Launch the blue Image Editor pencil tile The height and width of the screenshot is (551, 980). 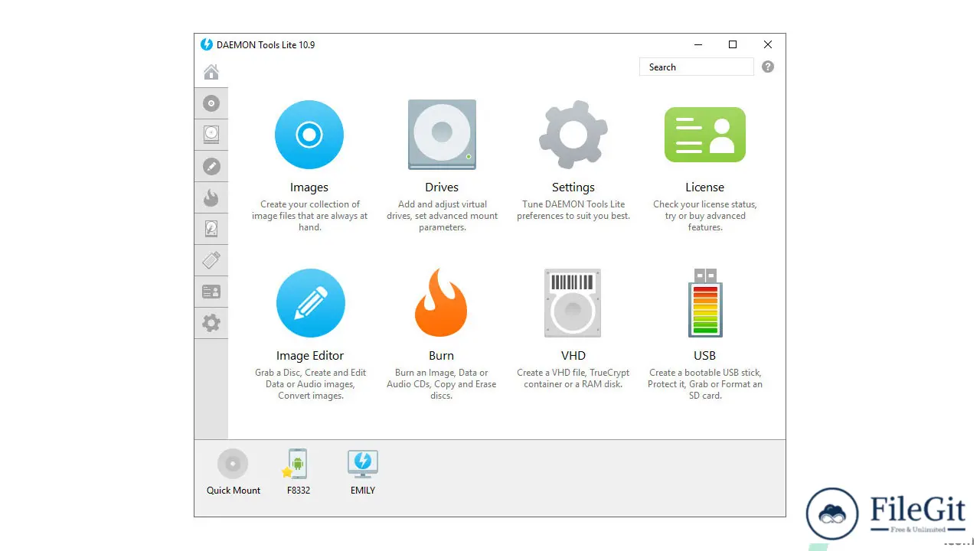click(310, 303)
